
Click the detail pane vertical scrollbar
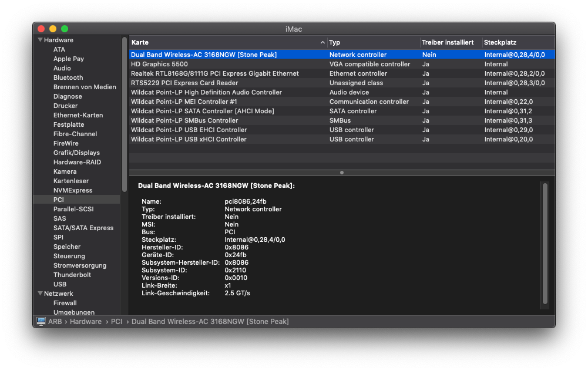[545, 244]
